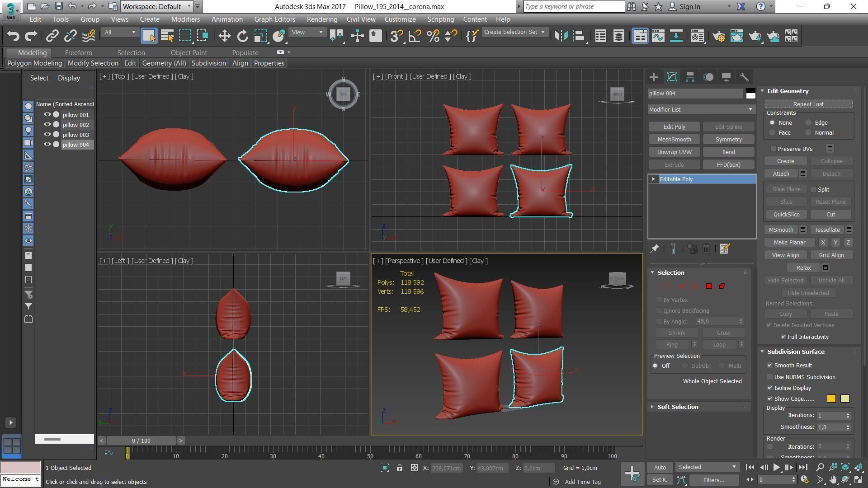Image resolution: width=868 pixels, height=488 pixels.
Task: Switch to Polygon sub-object selection
Action: click(x=709, y=286)
